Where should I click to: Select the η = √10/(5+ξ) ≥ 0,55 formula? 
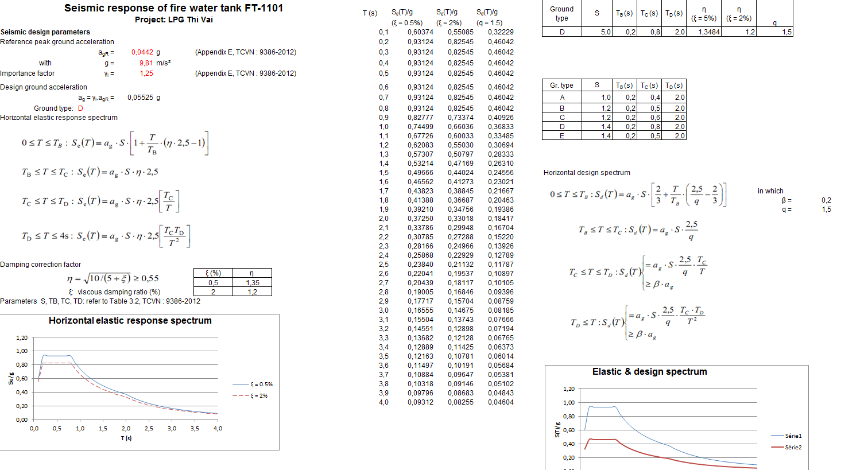[113, 278]
